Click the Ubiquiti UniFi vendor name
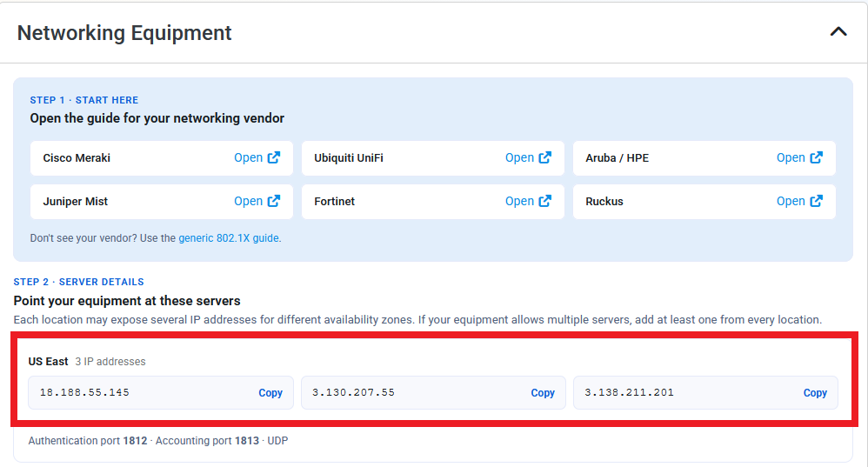This screenshot has width=868, height=467. coord(349,157)
